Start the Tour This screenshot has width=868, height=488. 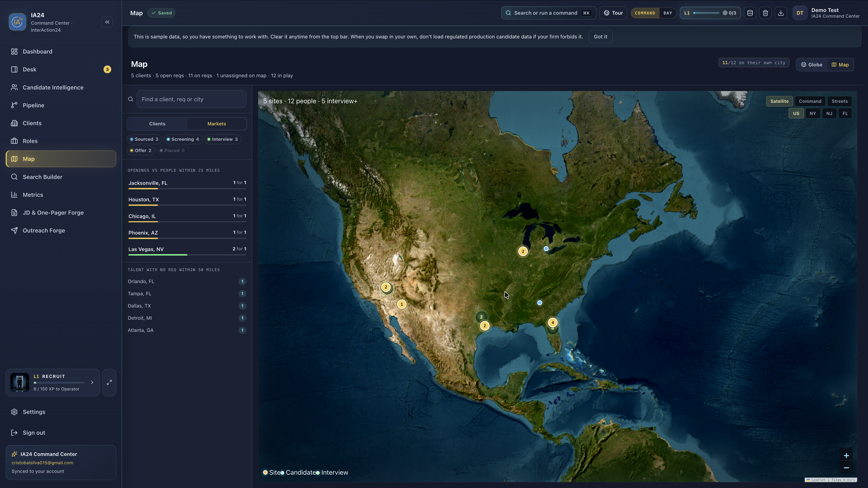pyautogui.click(x=613, y=13)
